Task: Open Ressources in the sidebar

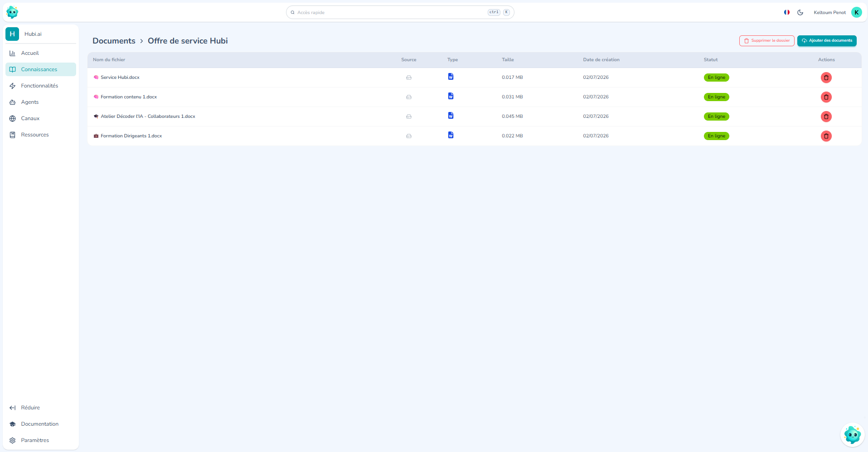Action: tap(41, 135)
